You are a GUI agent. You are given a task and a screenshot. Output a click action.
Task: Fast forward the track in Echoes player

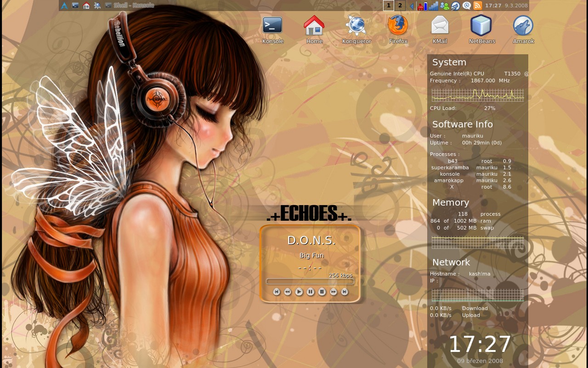334,292
